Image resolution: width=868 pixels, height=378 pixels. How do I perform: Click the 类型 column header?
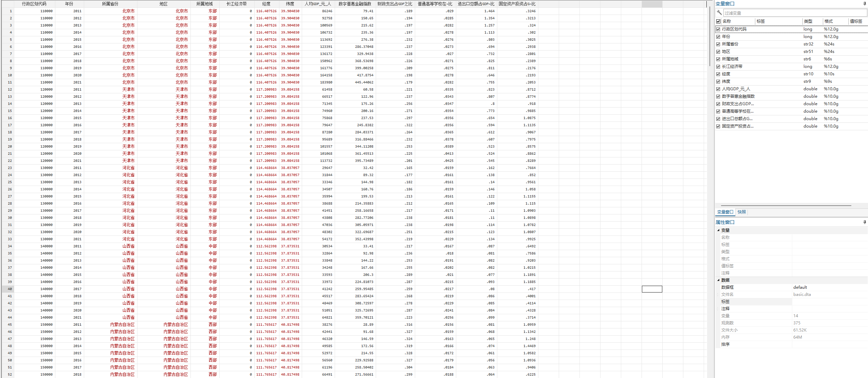point(808,21)
